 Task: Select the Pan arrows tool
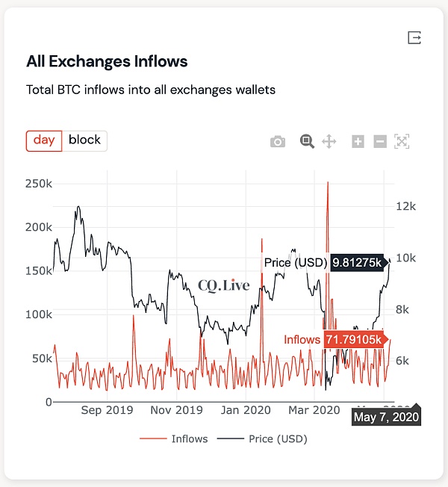pos(329,141)
